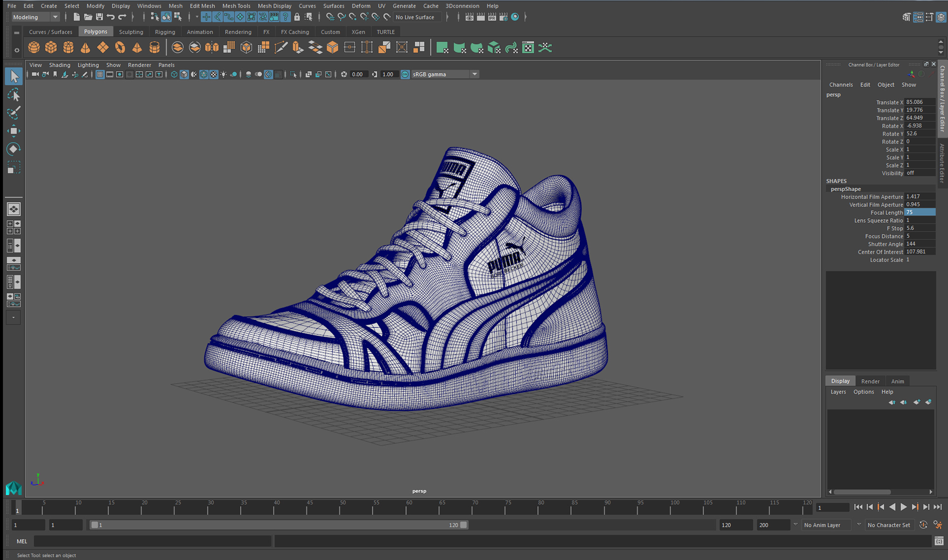The width and height of the screenshot is (948, 560).
Task: Create a polygon cylinder from the shelf
Action: [x=68, y=47]
